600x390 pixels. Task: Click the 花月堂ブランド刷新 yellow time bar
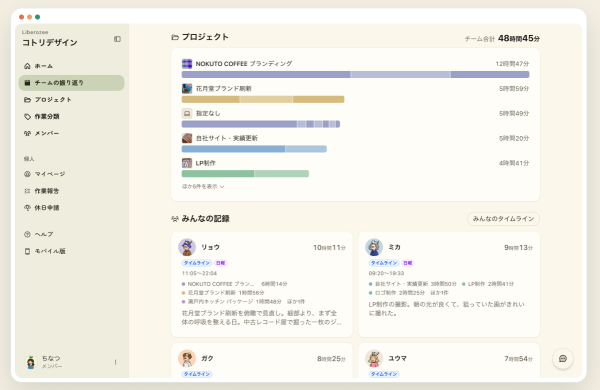263,99
